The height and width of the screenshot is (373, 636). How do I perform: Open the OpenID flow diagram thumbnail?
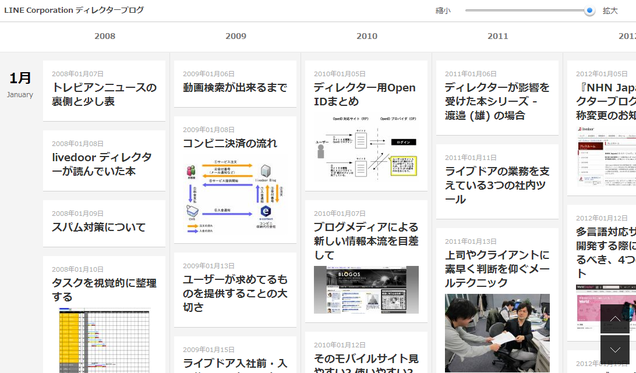tap(366, 148)
